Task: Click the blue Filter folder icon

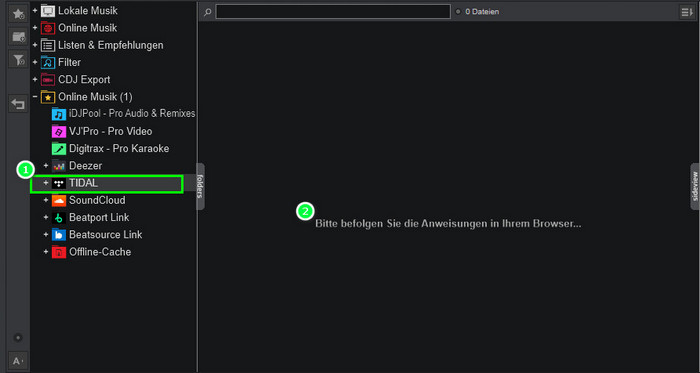Action: [48, 62]
